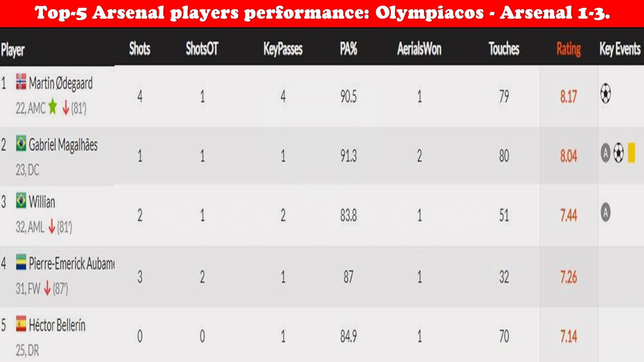Open Héctor Bellerín player link

pyautogui.click(x=57, y=325)
